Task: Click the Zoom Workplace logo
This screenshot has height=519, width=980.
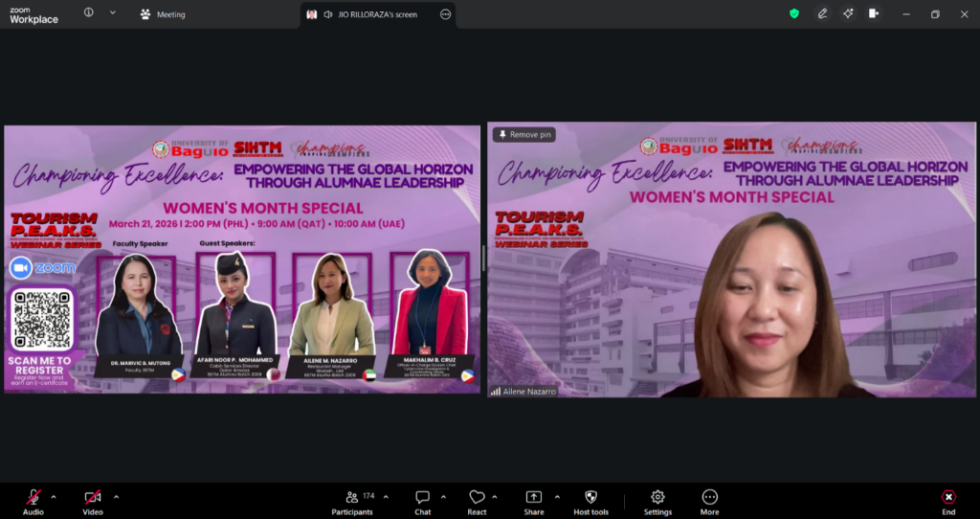Action: click(33, 15)
